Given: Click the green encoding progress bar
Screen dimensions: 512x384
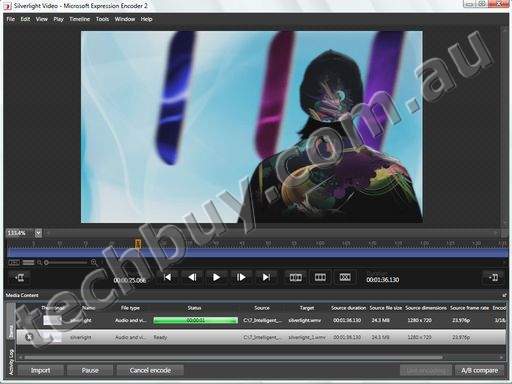Looking at the screenshot, I should [195, 320].
